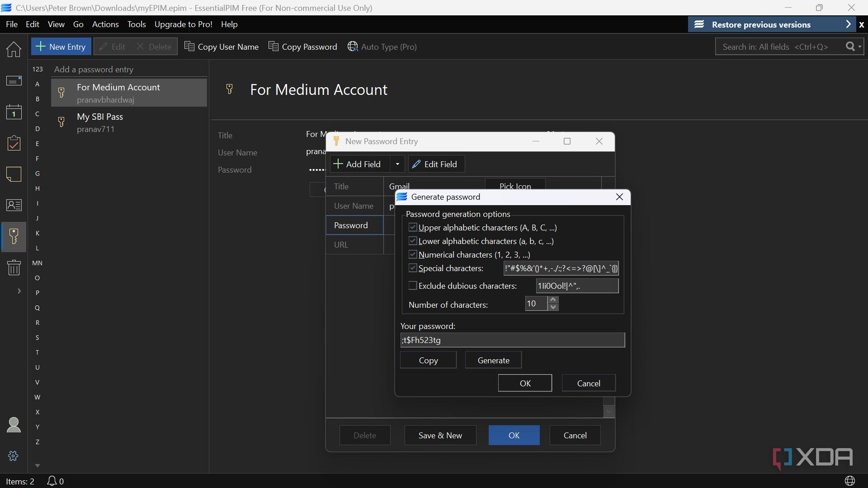
Task: Click Save & New button
Action: pos(440,435)
